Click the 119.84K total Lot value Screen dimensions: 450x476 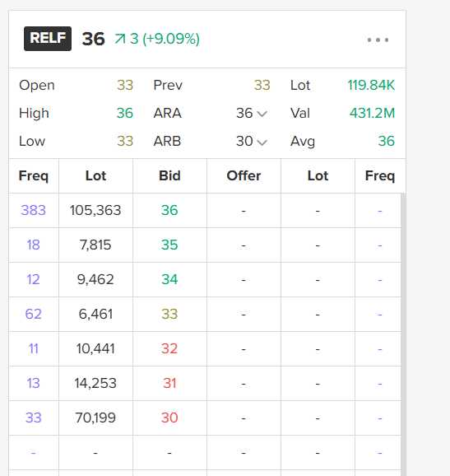tap(371, 85)
